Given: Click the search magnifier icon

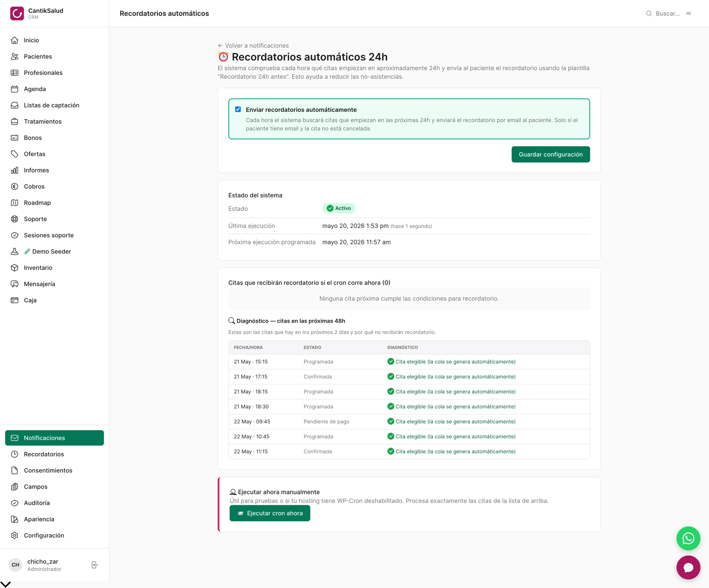Looking at the screenshot, I should coord(649,14).
